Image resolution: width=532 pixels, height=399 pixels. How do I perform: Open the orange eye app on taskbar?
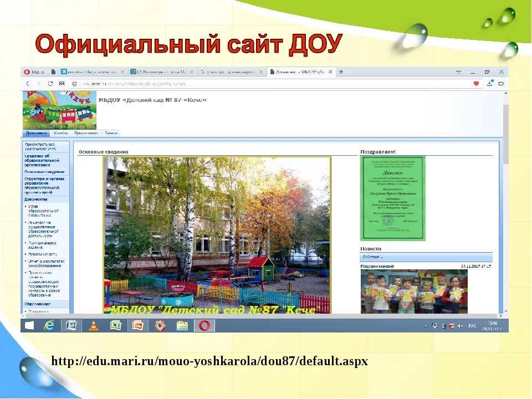[x=160, y=326]
